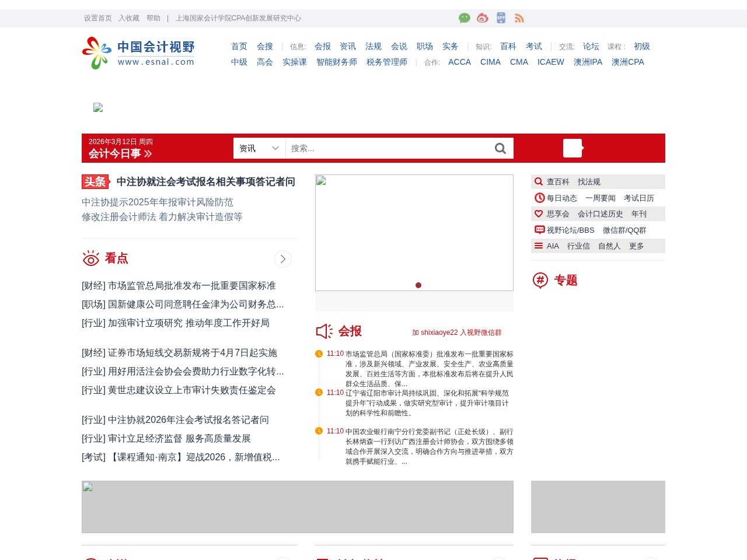Expand 看点 list via right arrow
The image size is (747, 560).
pos(283,259)
